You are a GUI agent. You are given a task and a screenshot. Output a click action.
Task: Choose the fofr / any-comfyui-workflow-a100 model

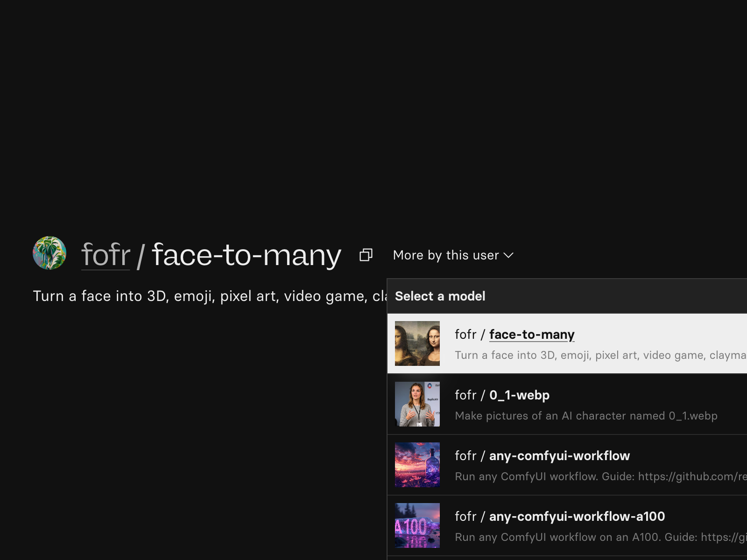point(567,525)
